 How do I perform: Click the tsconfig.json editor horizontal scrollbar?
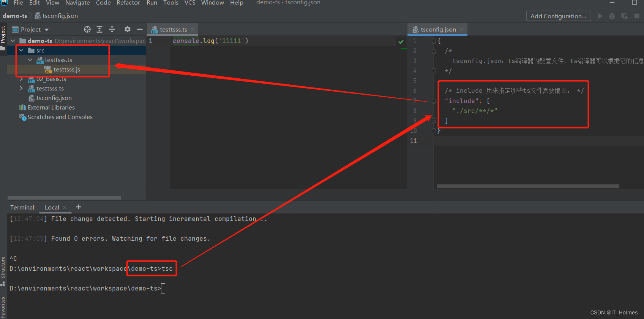[528, 186]
